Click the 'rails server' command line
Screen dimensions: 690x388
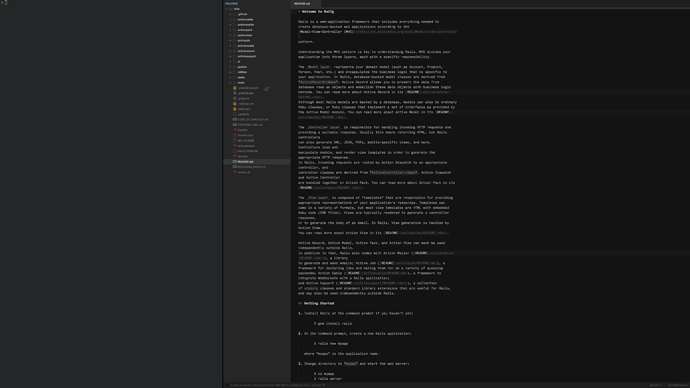[x=328, y=379]
